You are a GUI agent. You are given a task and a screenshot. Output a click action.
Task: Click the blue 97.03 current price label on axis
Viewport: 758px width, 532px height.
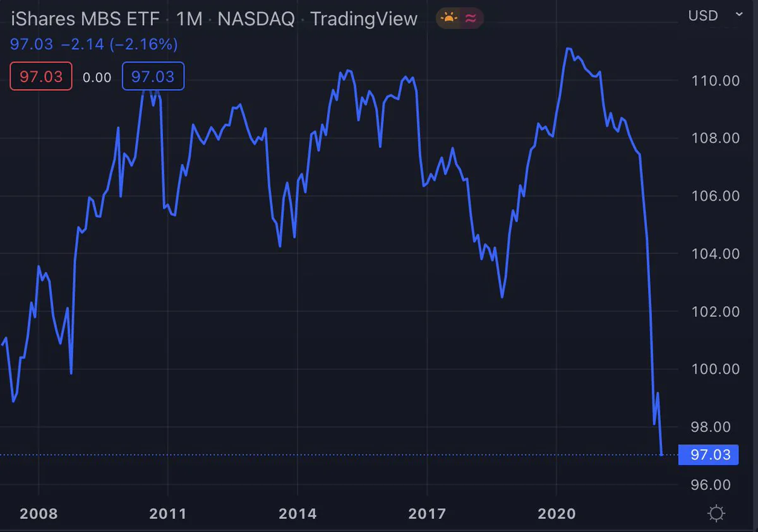(x=708, y=454)
